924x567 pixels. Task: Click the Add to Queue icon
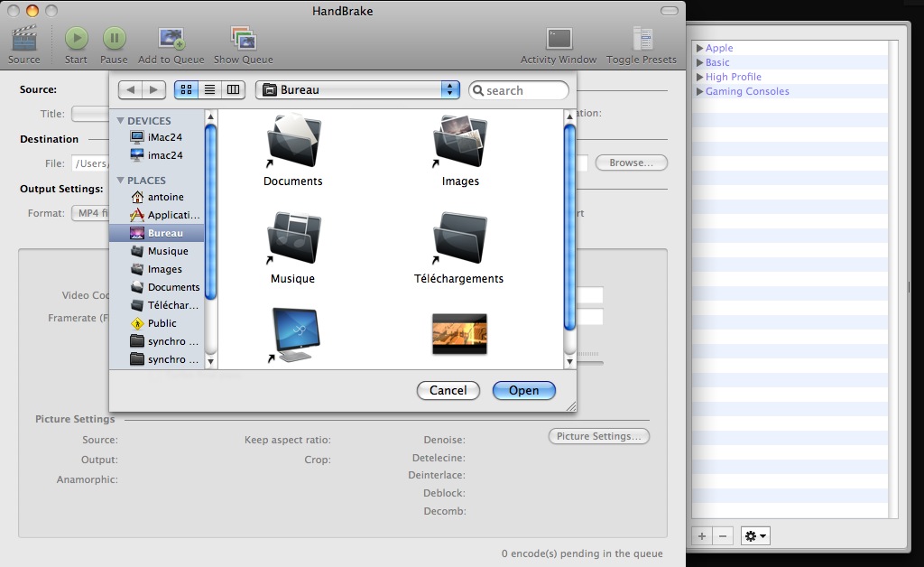point(171,39)
